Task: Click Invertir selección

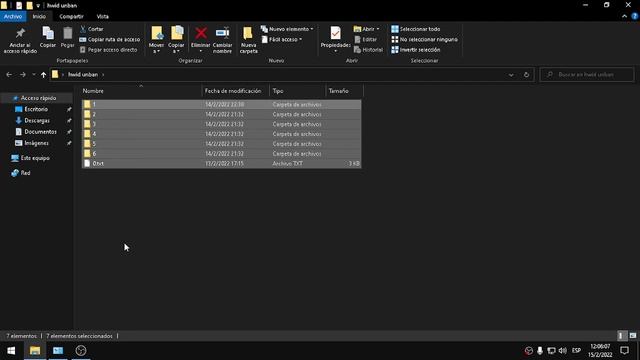Action: click(416, 50)
